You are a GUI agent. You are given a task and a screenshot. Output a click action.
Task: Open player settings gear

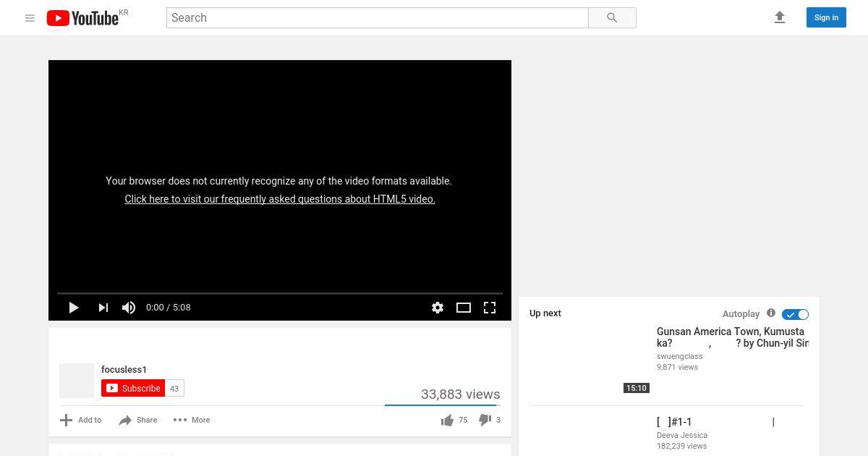(x=438, y=308)
